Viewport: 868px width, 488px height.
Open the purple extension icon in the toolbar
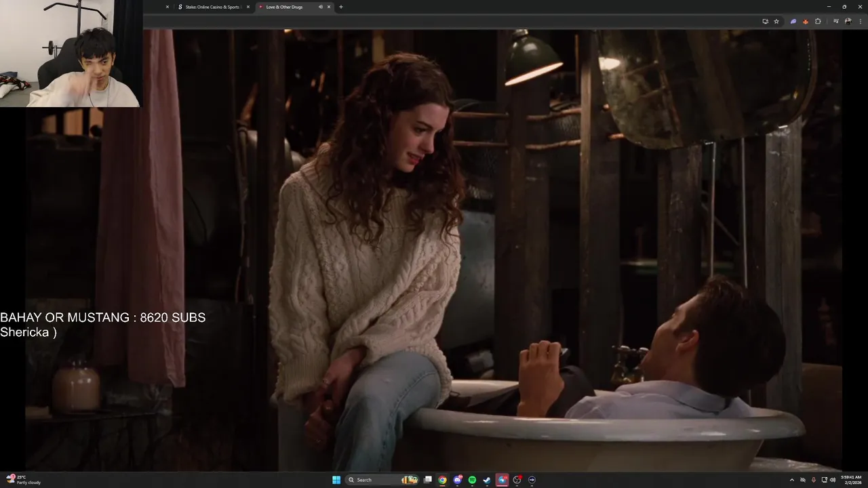(x=793, y=21)
